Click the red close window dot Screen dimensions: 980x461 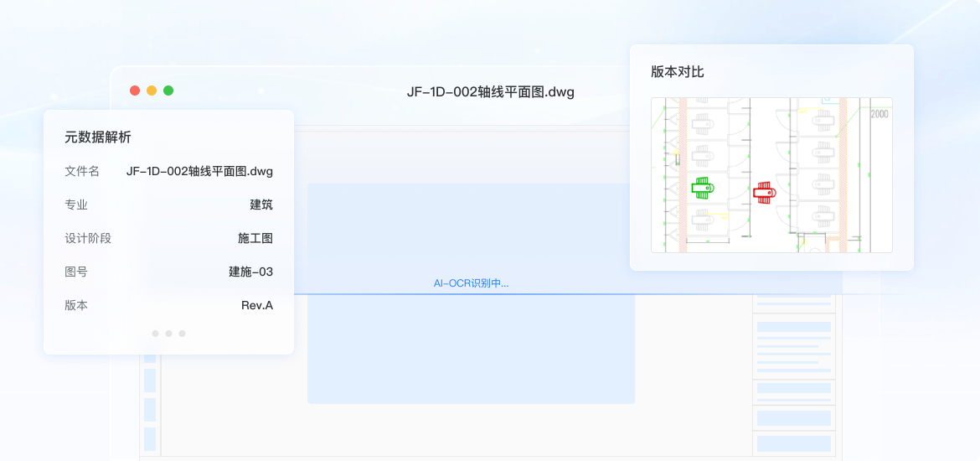(134, 91)
